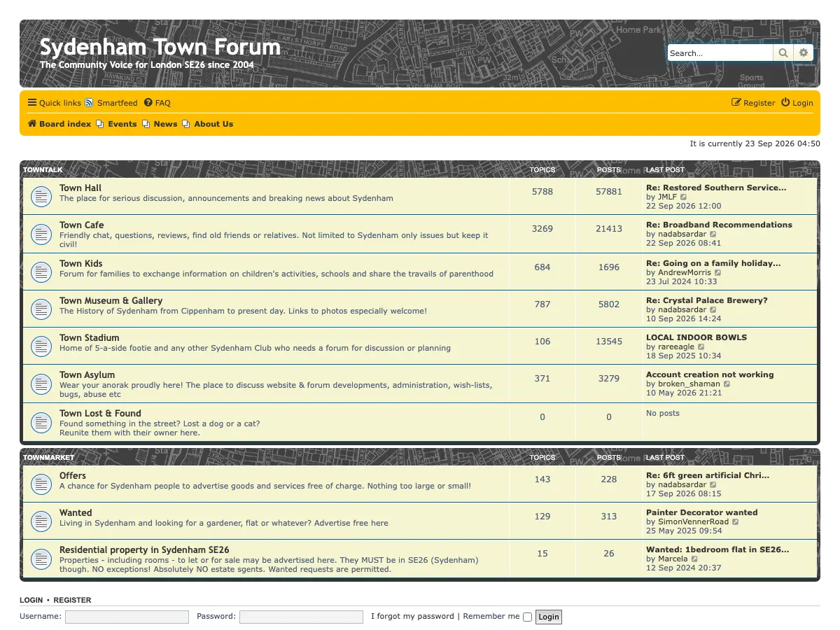Viewport: 840px width, 630px height.
Task: Click the Wanted forum icon
Action: [x=41, y=521]
